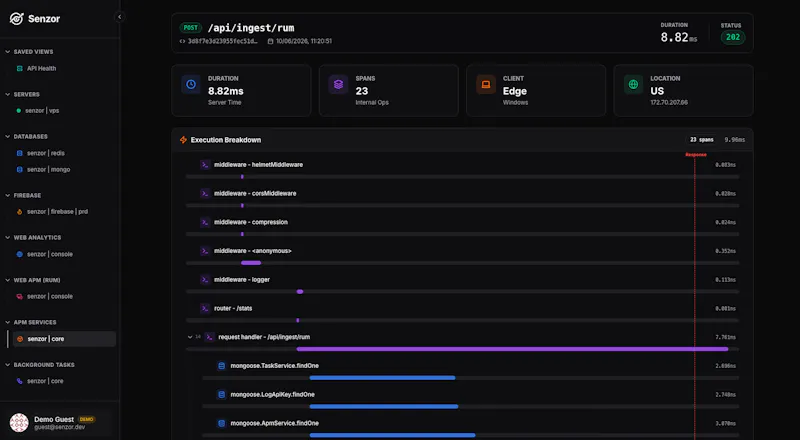
Task: Click the LogApiKey.findOne database icon
Action: point(221,395)
